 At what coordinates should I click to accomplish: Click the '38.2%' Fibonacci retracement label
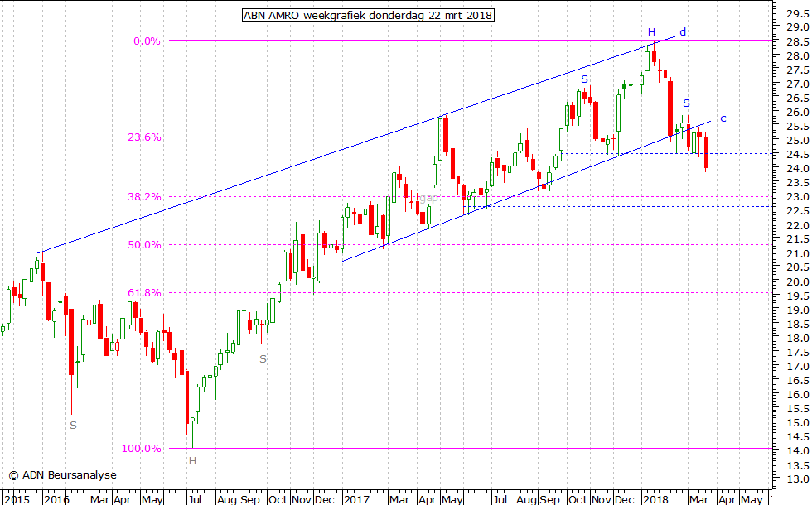144,197
